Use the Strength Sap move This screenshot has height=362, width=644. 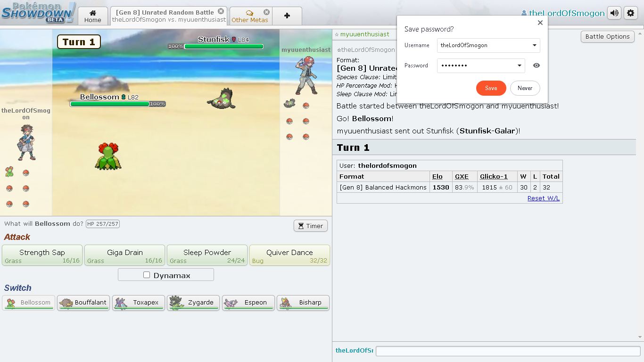[x=42, y=255]
